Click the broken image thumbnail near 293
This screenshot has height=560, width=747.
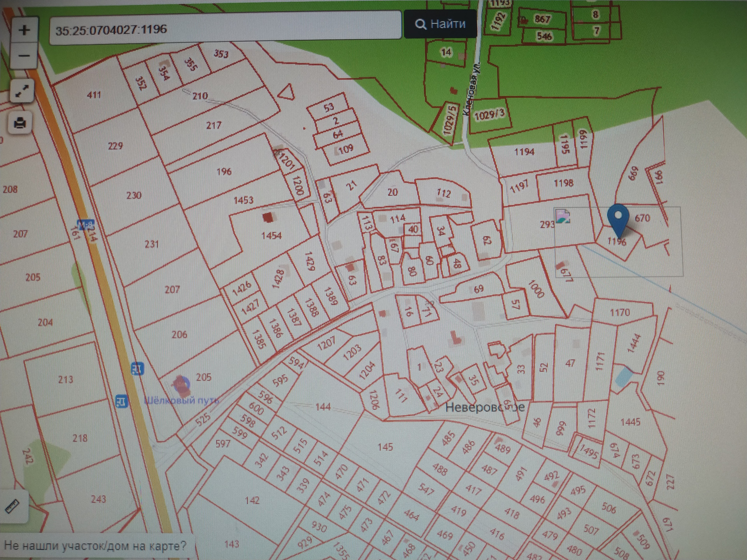(x=563, y=216)
